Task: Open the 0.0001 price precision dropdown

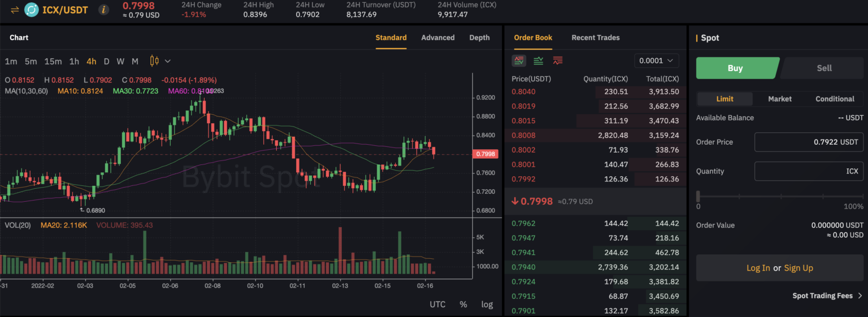Action: [x=657, y=60]
